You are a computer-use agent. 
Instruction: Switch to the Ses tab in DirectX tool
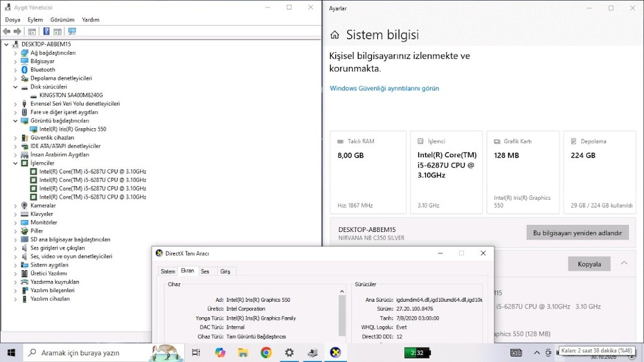[205, 271]
